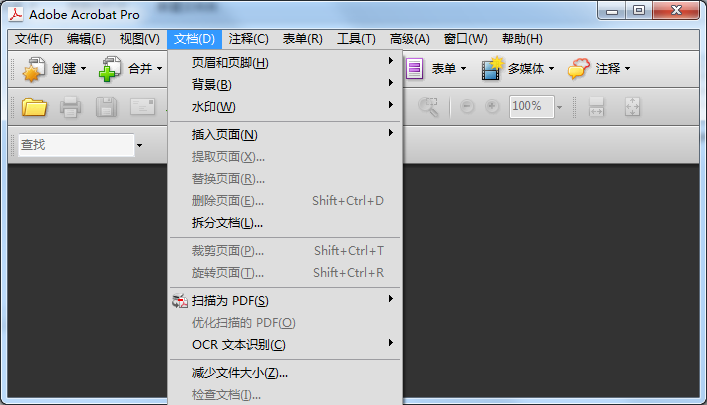Click into the 查找 search field

[x=75, y=145]
